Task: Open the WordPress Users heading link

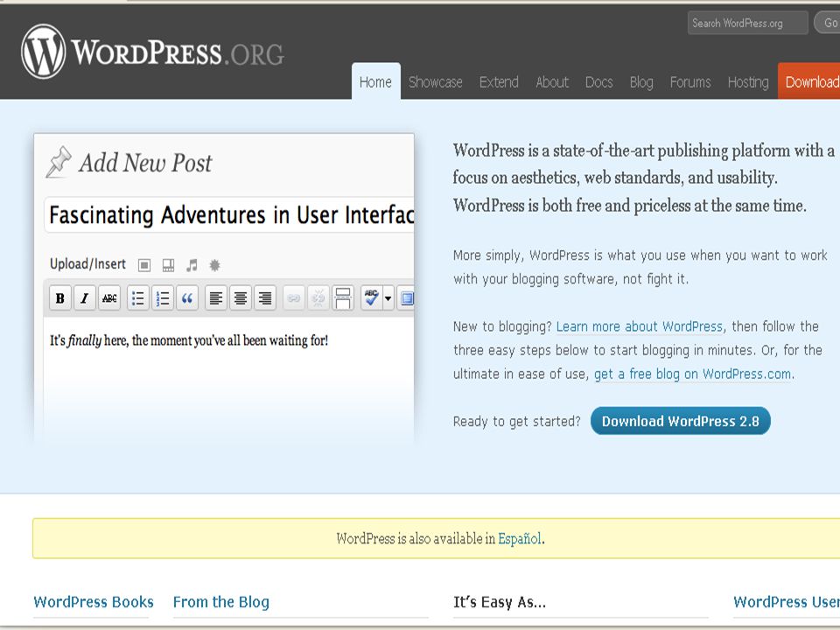Action: (x=787, y=602)
